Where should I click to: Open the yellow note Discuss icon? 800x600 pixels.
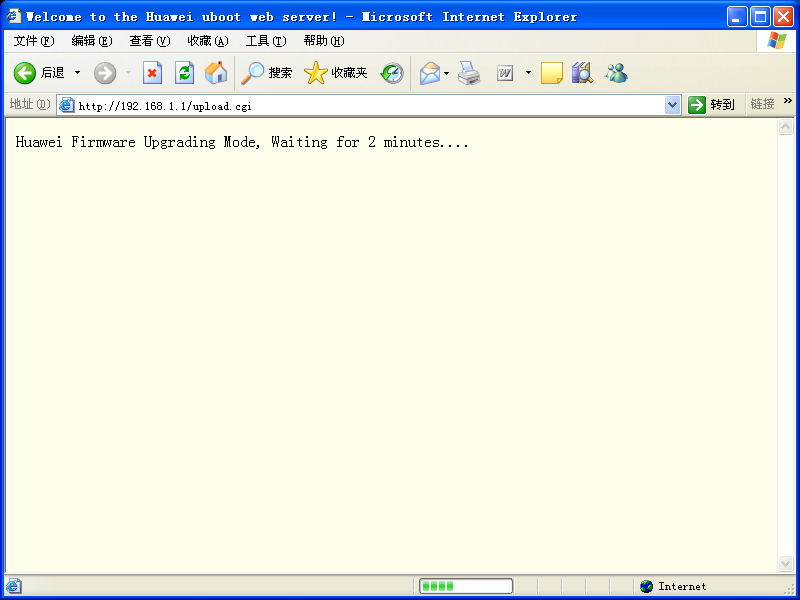(552, 73)
